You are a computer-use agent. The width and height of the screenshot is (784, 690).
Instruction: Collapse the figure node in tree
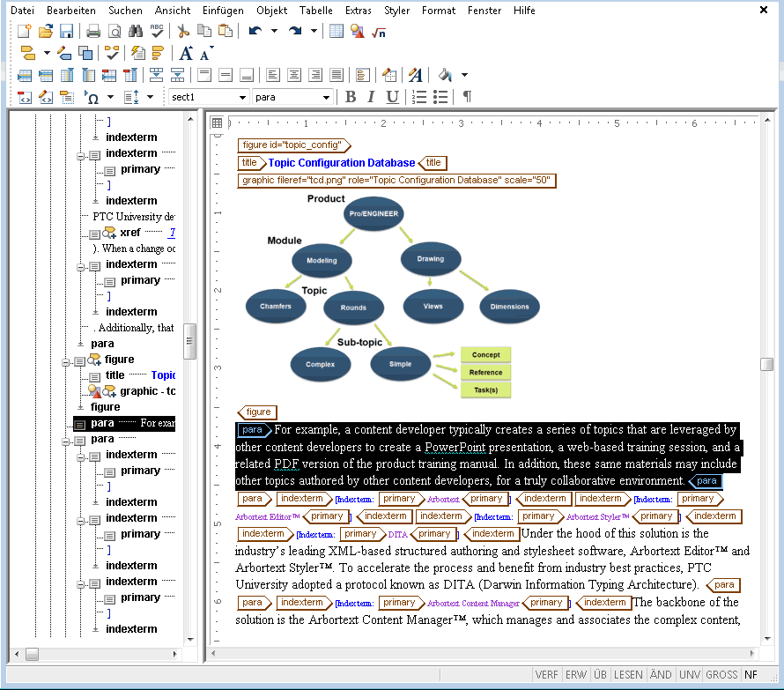click(x=65, y=362)
